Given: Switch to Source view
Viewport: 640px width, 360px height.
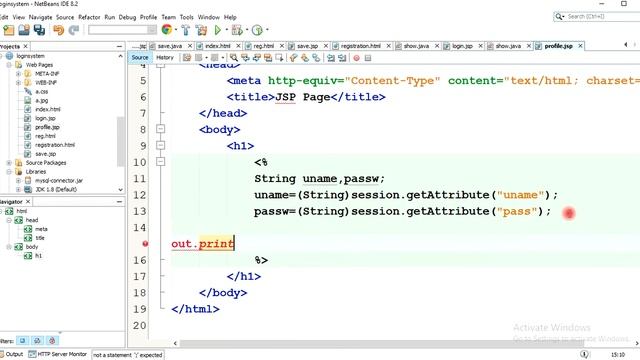Looking at the screenshot, I should click(x=140, y=58).
